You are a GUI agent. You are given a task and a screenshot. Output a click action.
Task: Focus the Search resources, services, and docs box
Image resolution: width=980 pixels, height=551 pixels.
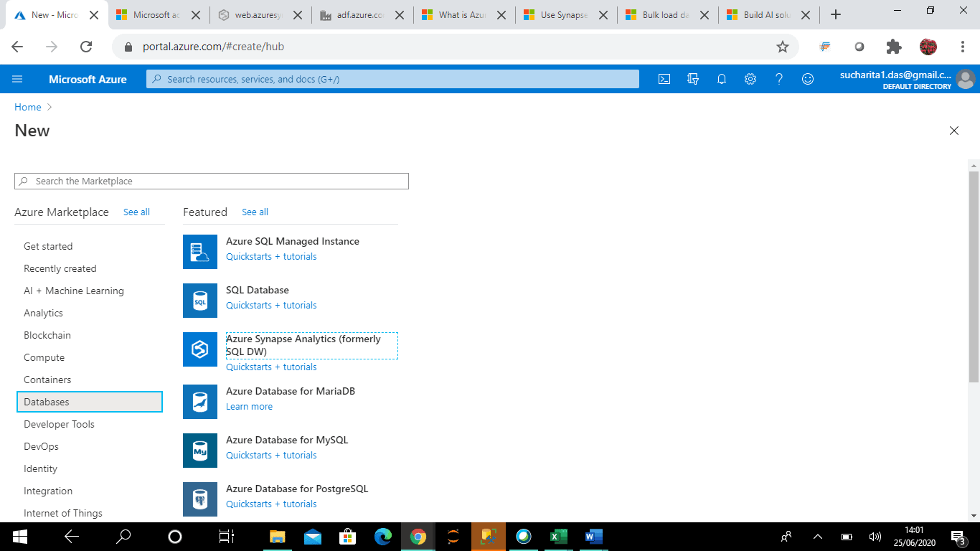pos(392,79)
